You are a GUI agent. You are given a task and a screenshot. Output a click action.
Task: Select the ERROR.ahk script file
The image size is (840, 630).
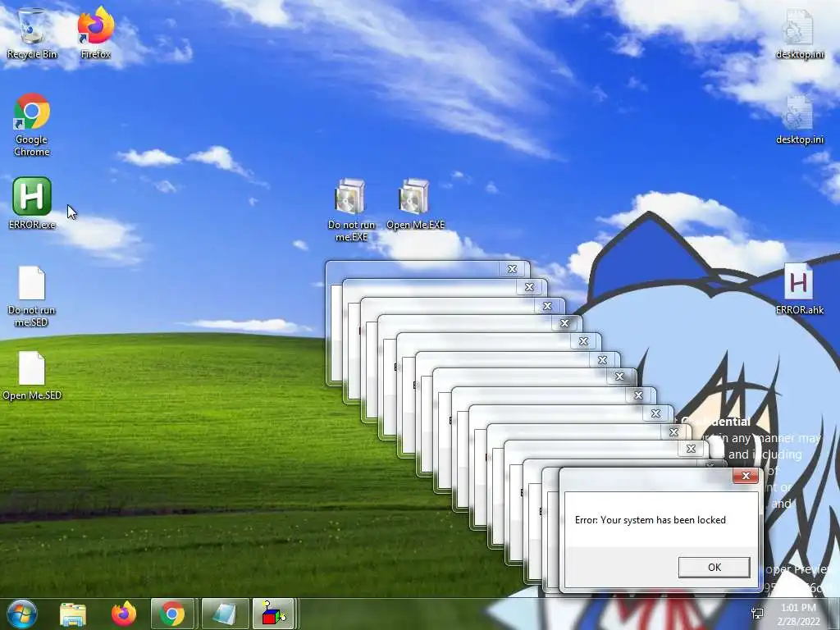click(x=799, y=289)
